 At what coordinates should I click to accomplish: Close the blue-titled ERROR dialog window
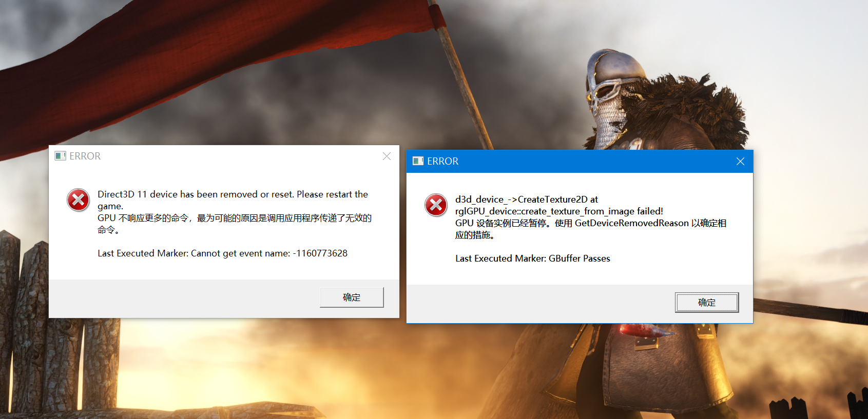click(x=740, y=161)
